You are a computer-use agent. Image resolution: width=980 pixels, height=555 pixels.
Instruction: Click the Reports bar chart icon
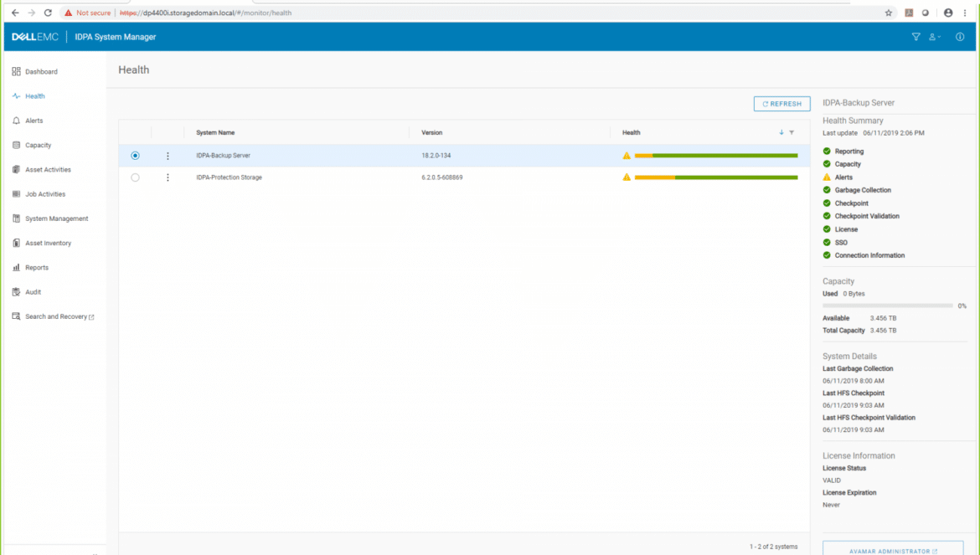16,267
